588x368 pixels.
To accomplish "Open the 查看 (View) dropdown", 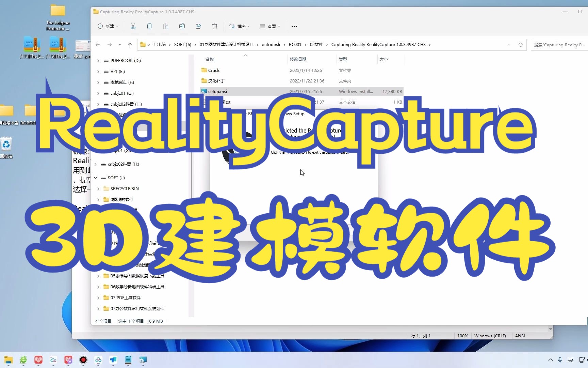I will pos(270,26).
